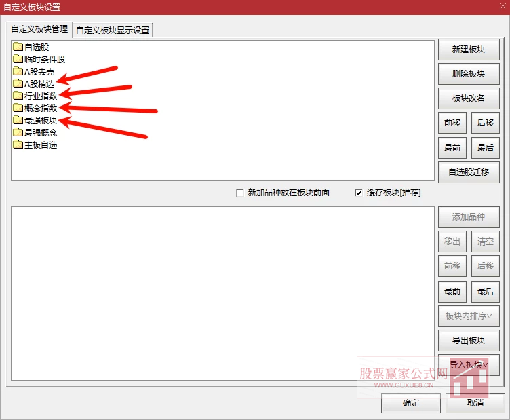Click lower 最后 button for stocks

tap(486, 292)
